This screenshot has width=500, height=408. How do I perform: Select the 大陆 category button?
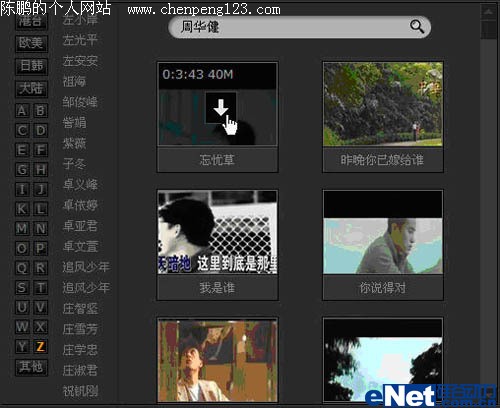click(31, 88)
